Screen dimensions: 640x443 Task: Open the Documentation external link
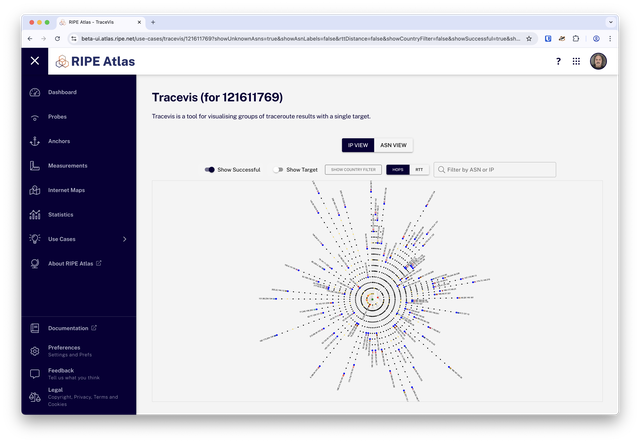pos(72,328)
